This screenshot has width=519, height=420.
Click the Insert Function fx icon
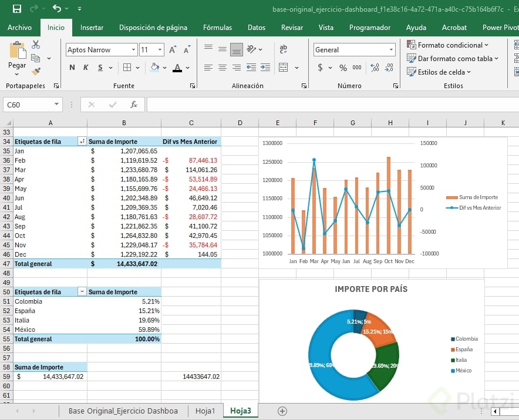click(x=134, y=105)
